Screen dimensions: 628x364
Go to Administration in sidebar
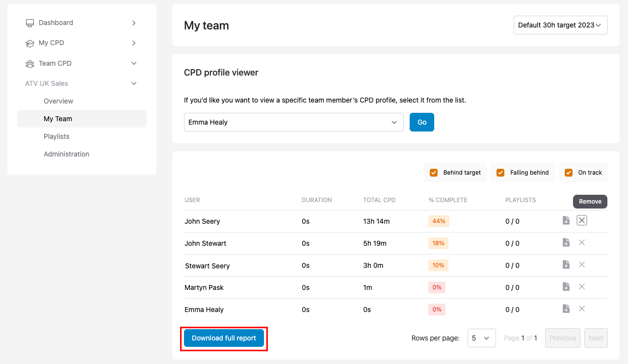tap(66, 154)
